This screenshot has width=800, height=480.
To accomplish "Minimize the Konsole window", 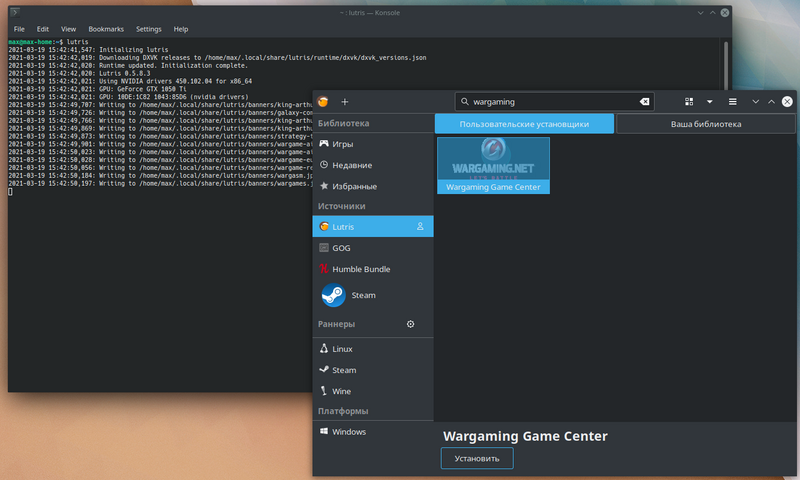I will pyautogui.click(x=701, y=13).
